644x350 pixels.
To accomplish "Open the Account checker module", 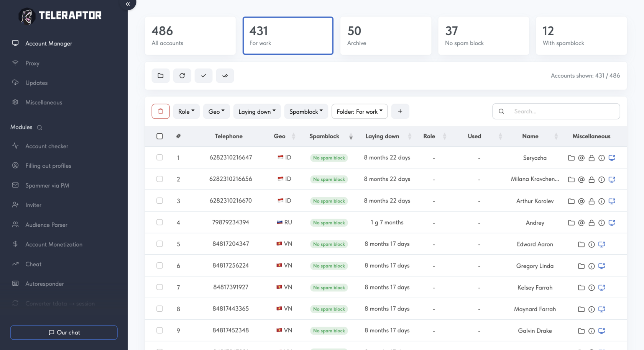I will [x=47, y=146].
